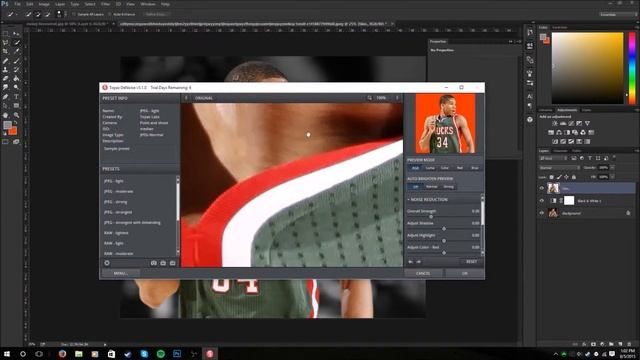The image size is (640, 360).
Task: Select the Pen tool in Photoshop toolbox
Action: [6, 97]
